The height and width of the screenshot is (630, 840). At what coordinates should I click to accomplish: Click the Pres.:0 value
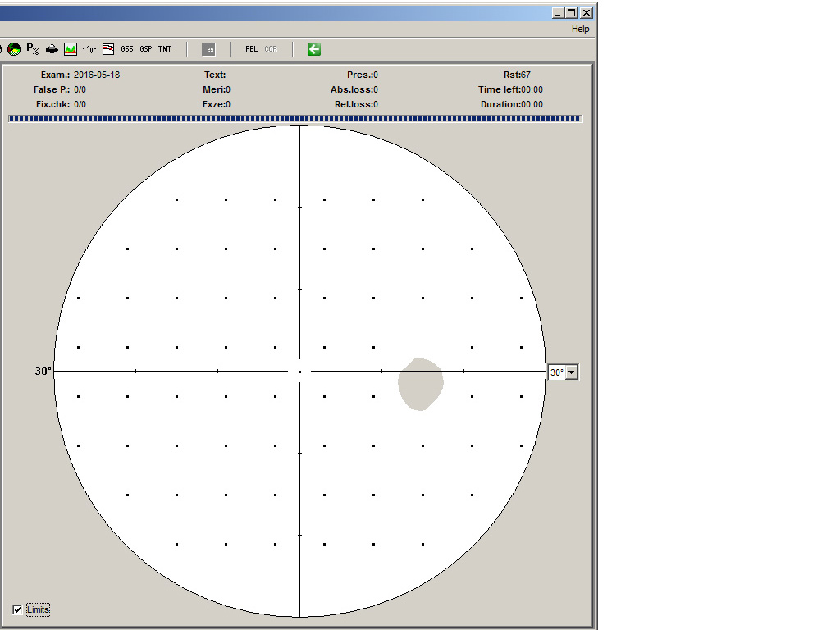363,75
